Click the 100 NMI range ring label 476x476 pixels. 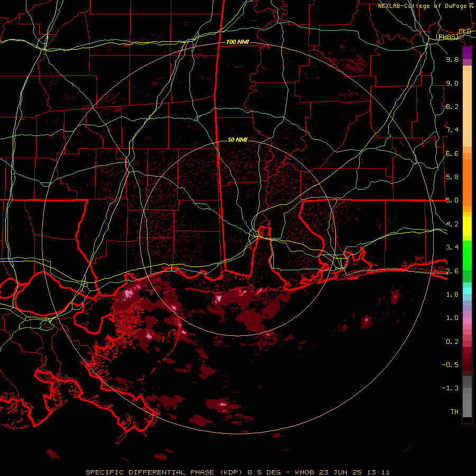[237, 42]
